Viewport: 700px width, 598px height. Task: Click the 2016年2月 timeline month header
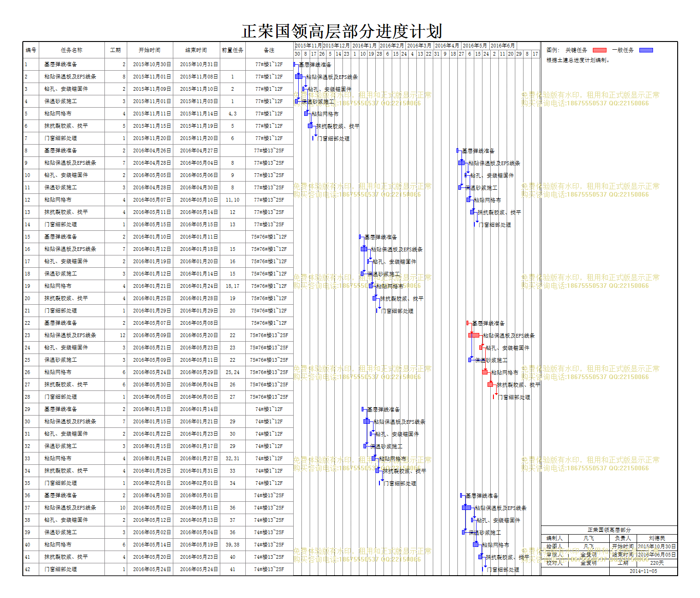point(392,46)
